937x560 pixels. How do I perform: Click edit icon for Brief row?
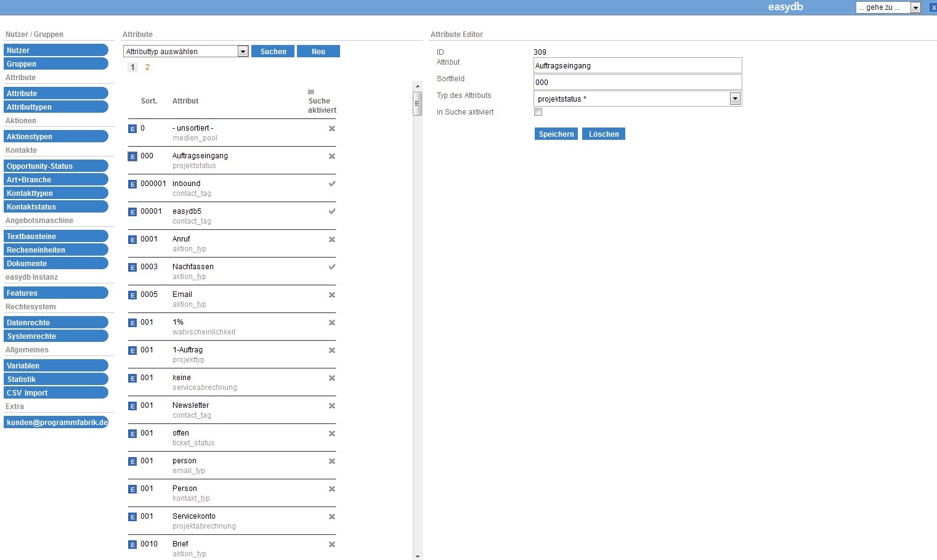click(x=132, y=545)
